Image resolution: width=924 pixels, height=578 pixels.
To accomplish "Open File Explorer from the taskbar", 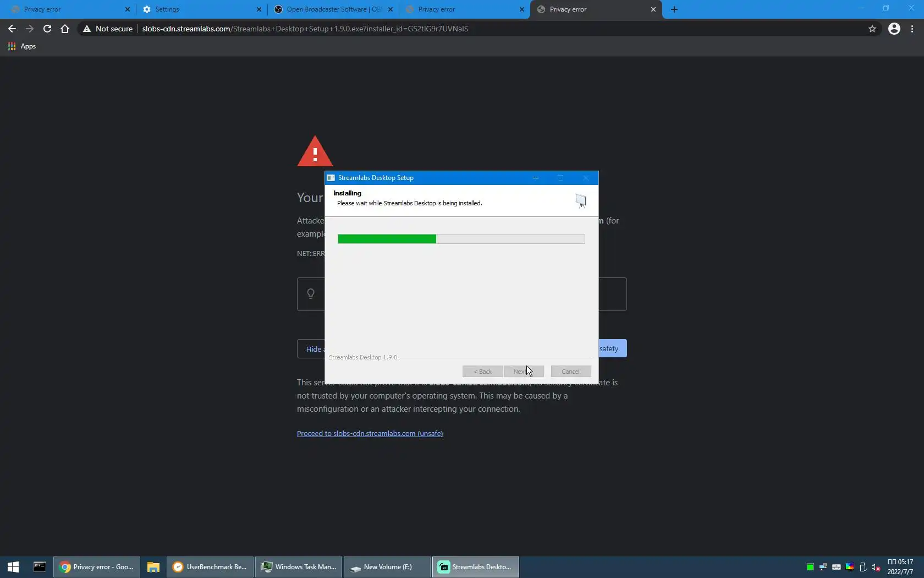I will click(153, 567).
